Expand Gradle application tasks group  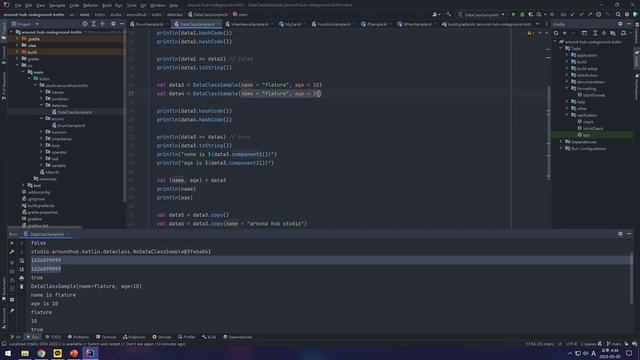click(x=567, y=55)
